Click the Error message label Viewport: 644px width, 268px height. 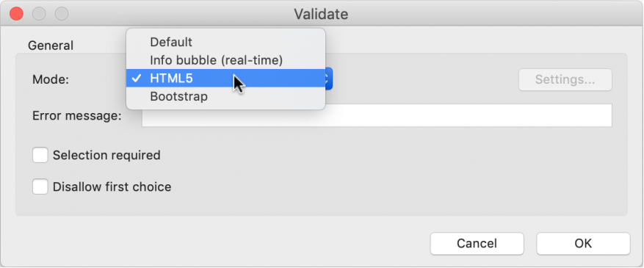(77, 116)
